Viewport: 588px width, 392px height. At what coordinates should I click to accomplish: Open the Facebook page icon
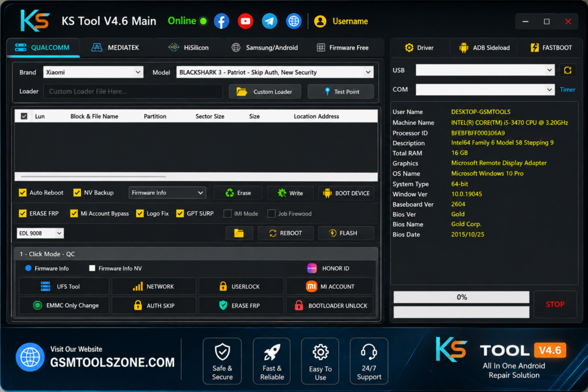click(x=221, y=21)
